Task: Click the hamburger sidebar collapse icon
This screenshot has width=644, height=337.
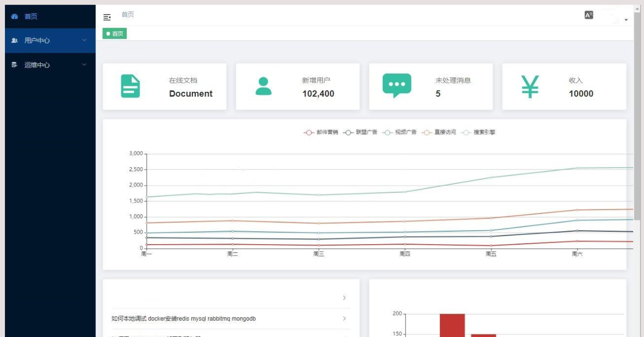Action: click(x=107, y=17)
